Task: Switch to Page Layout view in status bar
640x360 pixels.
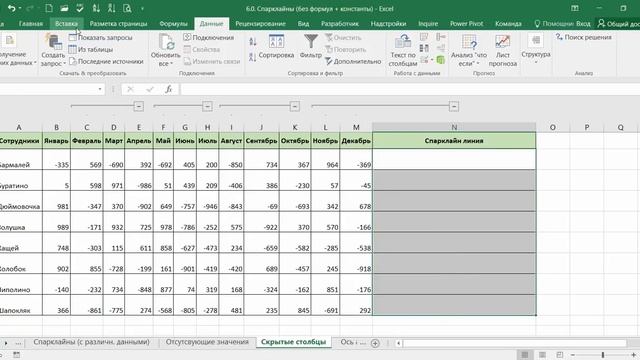Action: click(x=542, y=355)
